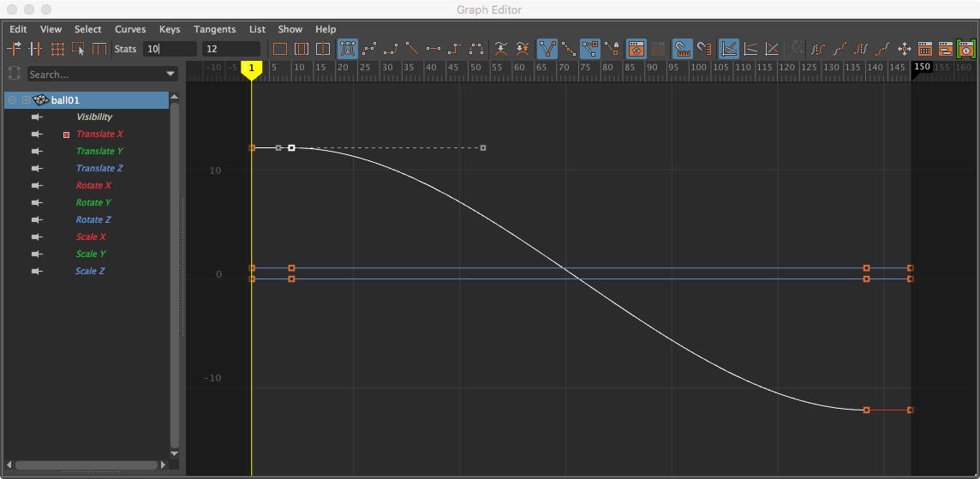Click the Stats value field showing 12

coord(230,49)
